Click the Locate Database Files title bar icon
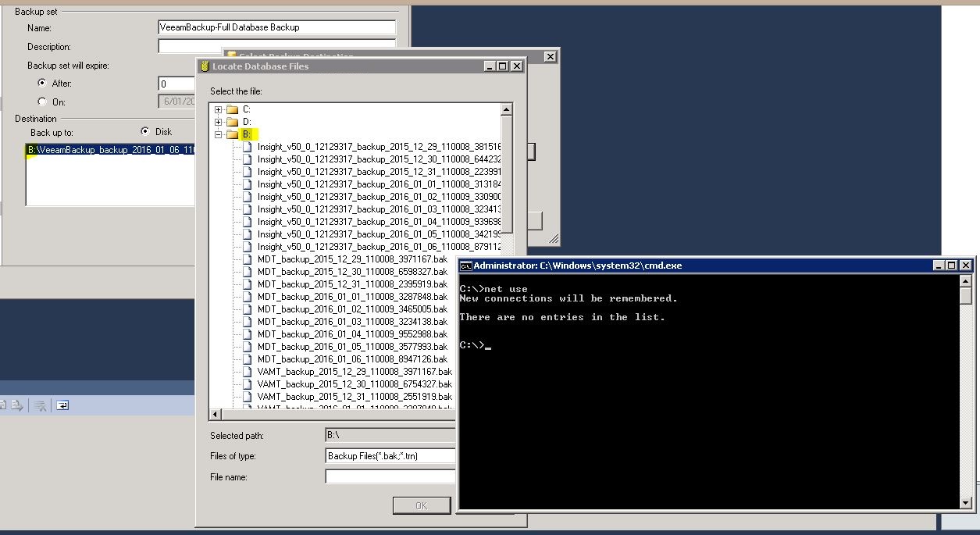The width and height of the screenshot is (980, 535). (205, 66)
